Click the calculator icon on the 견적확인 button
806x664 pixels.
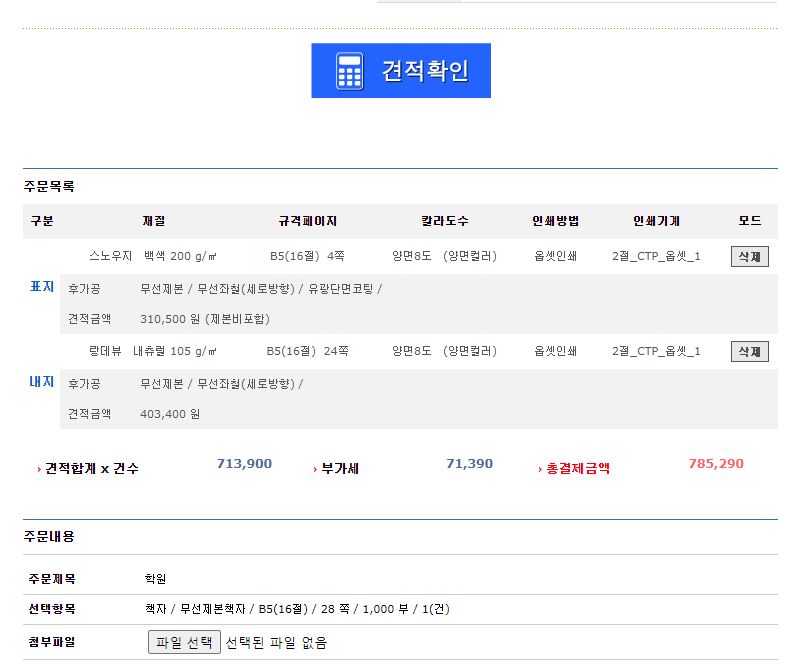pos(349,71)
